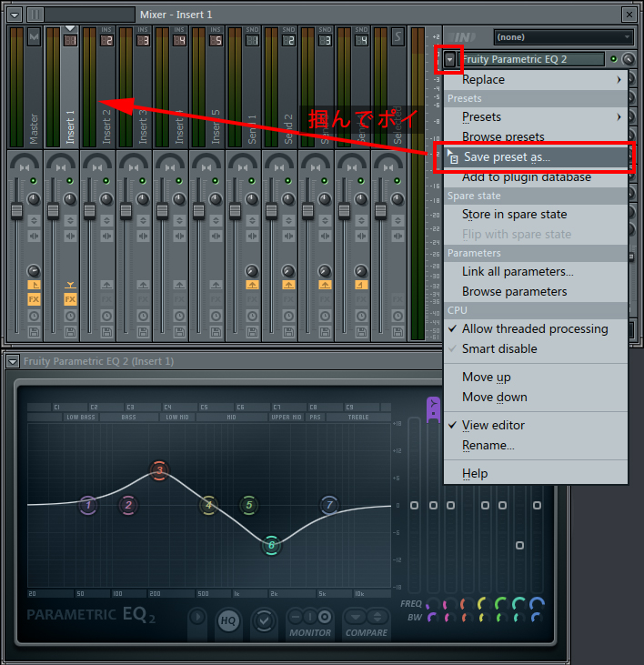
Task: Toggle Insert 1 polarity invert button
Action: [70, 220]
